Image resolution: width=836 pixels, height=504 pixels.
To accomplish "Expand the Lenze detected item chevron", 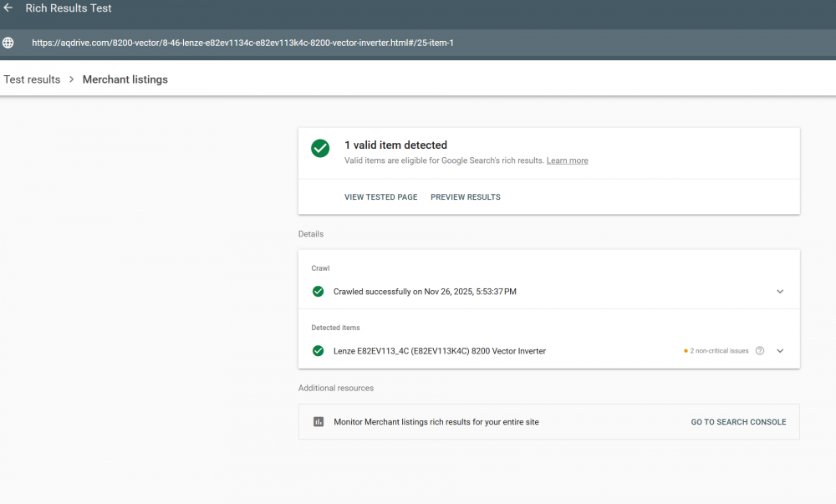I will (x=780, y=351).
